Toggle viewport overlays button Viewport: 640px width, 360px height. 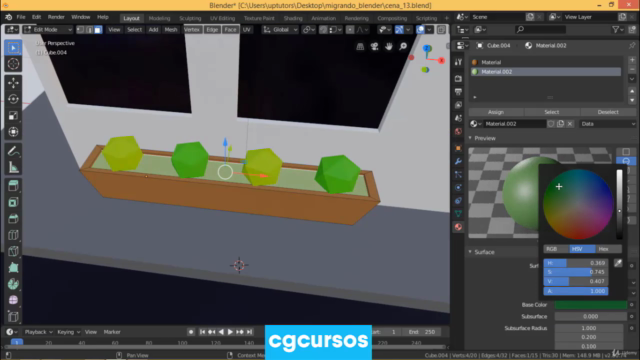(x=420, y=30)
